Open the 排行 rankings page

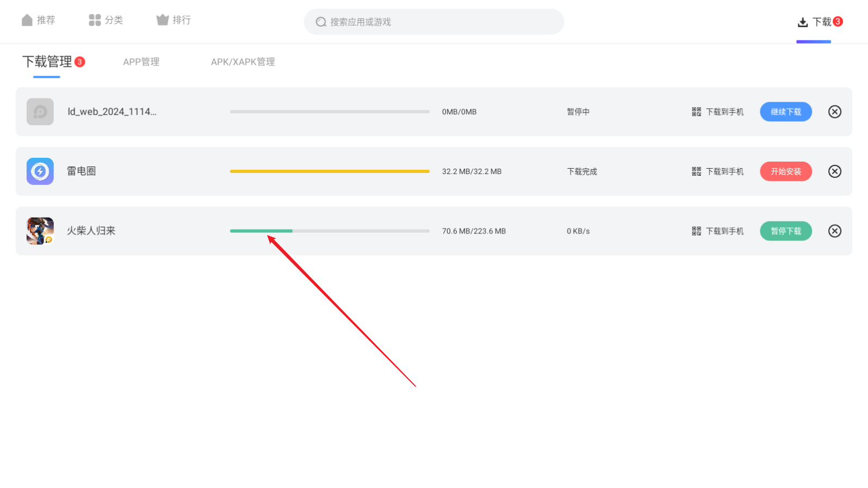173,20
